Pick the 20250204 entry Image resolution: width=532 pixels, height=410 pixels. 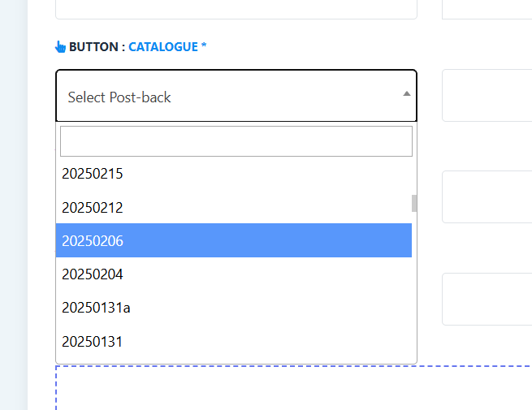[234, 274]
